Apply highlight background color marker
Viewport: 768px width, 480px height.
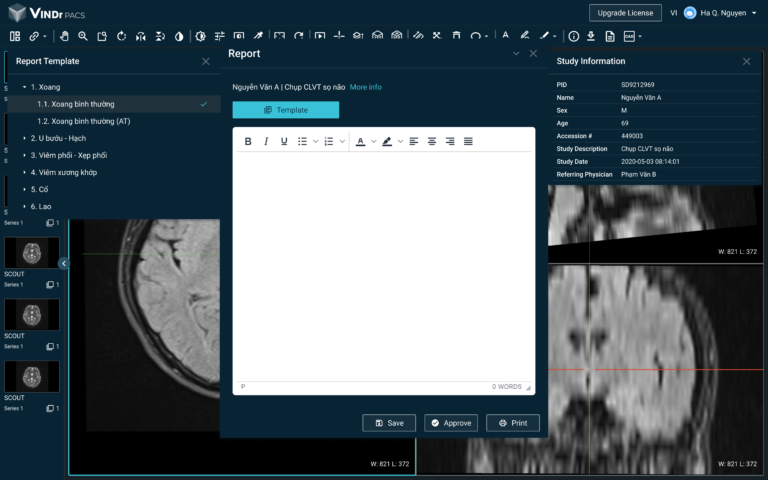tap(387, 142)
